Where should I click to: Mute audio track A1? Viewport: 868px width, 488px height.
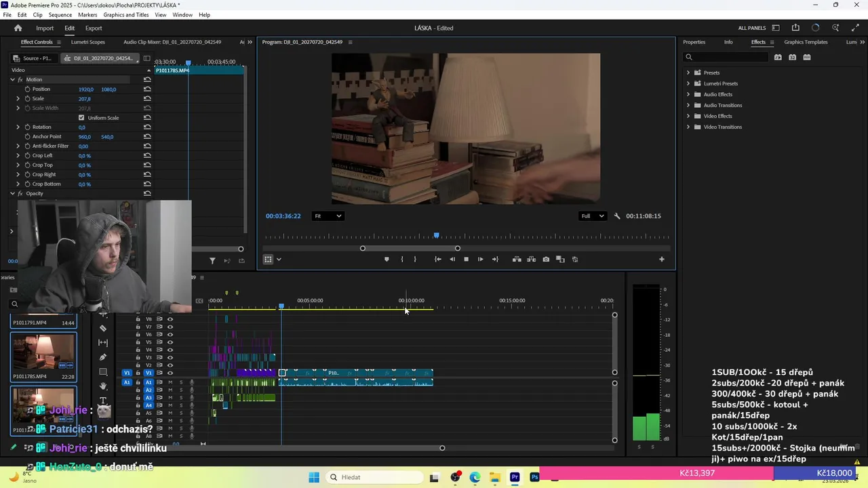[170, 382]
